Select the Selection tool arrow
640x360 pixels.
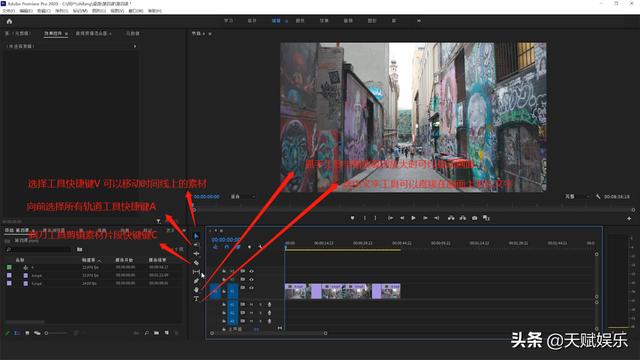click(196, 236)
